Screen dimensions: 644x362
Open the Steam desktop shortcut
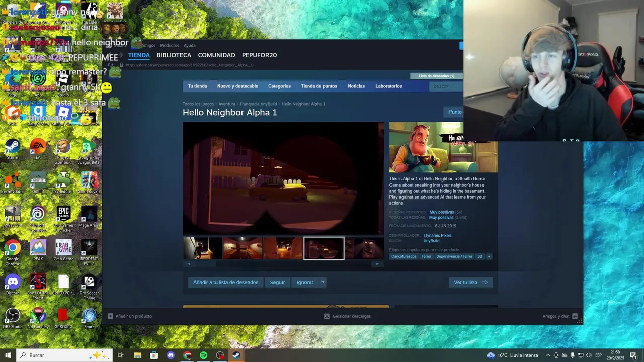click(x=13, y=149)
